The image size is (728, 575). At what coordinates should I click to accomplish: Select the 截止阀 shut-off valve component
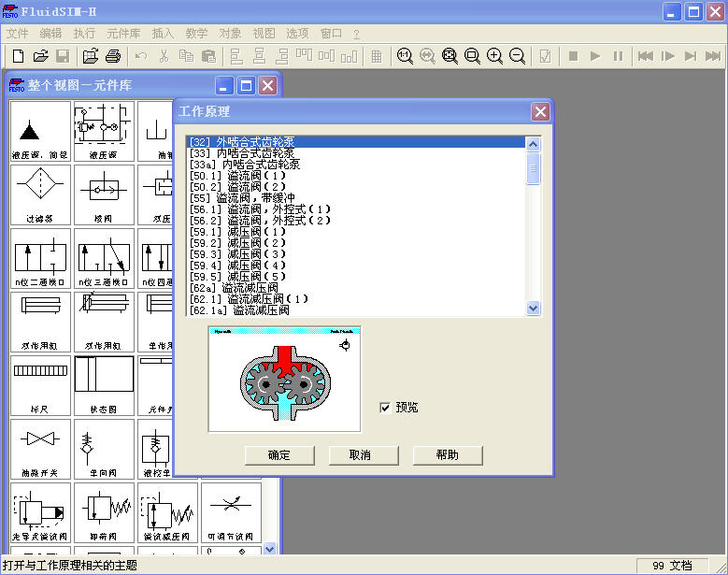click(40, 450)
